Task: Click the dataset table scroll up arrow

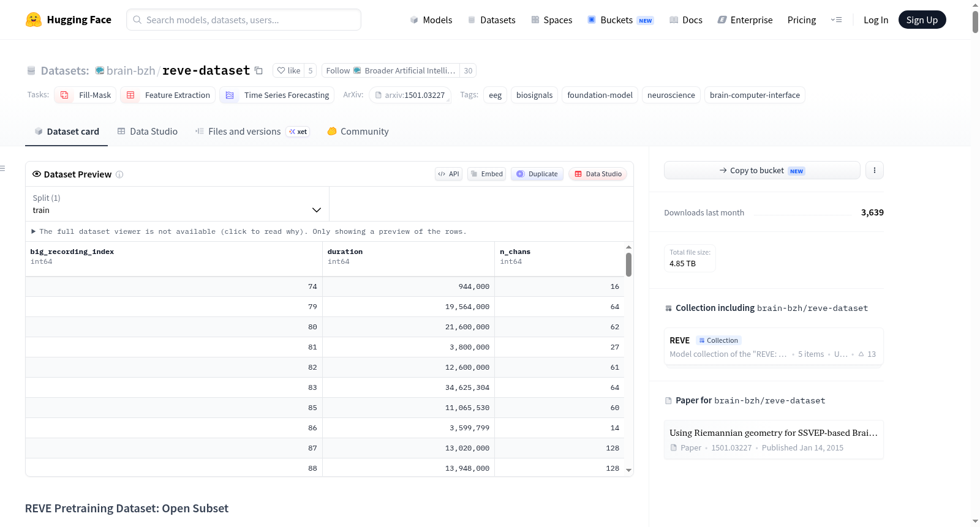Action: tap(628, 247)
